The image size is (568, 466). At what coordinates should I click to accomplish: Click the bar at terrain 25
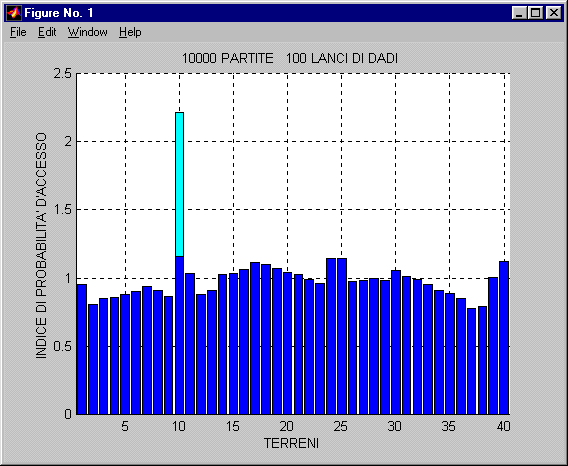pos(342,336)
